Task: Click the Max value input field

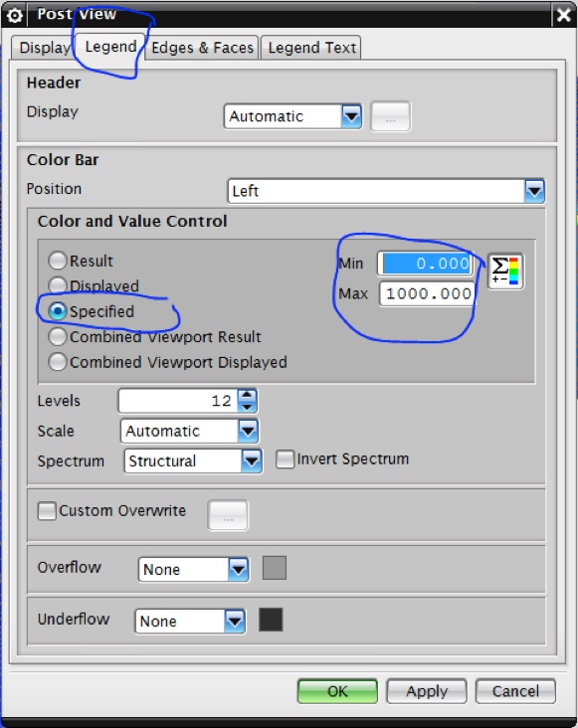Action: [427, 294]
